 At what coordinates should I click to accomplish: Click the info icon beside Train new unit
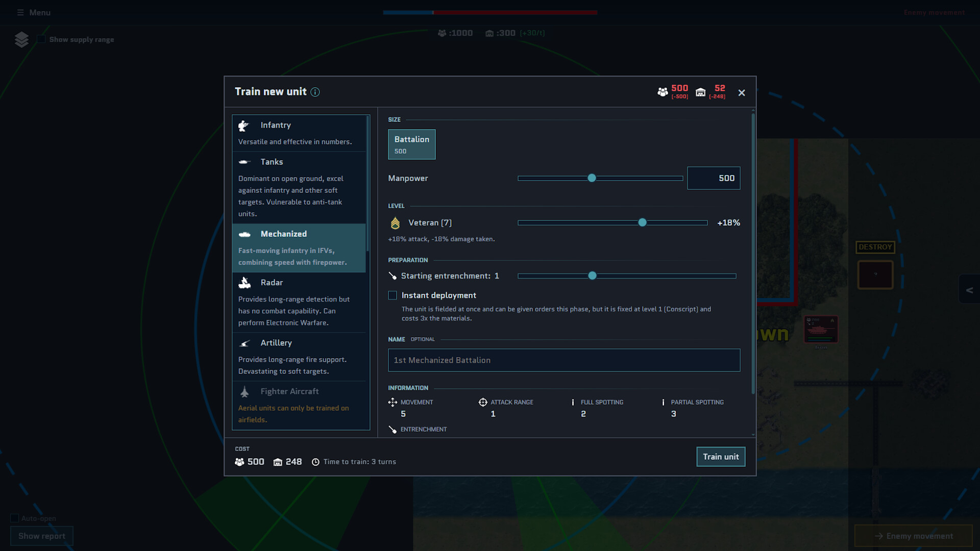[x=315, y=92]
